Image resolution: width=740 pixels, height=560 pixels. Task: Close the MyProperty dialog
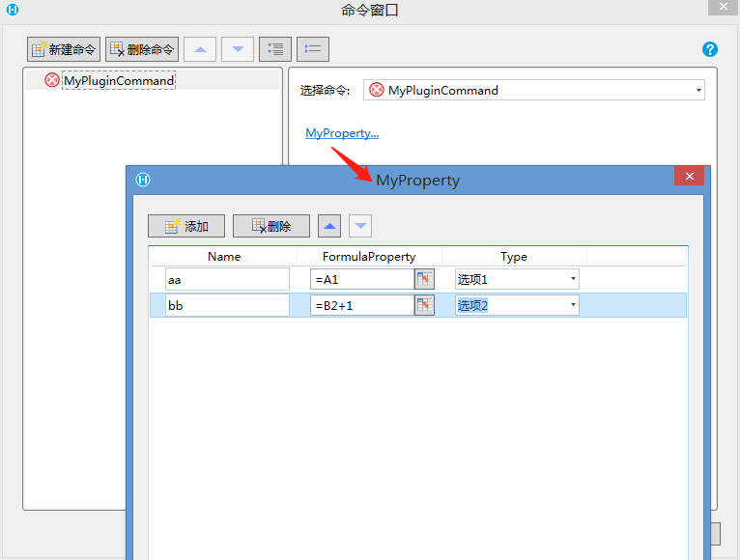click(690, 176)
